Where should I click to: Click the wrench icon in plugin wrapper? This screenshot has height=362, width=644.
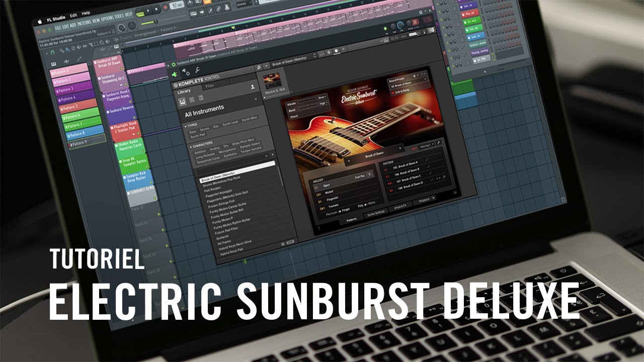(x=197, y=70)
